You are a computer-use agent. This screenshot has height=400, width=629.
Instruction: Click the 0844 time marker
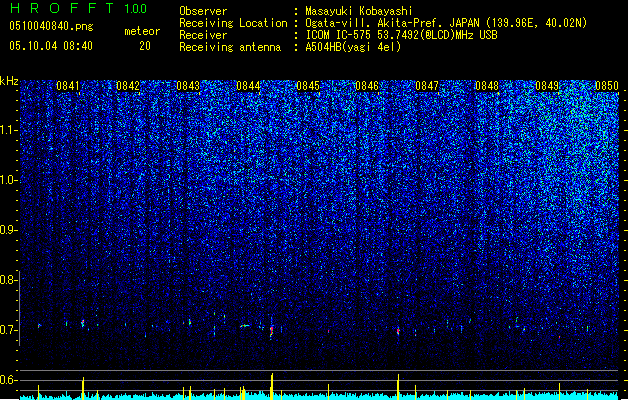pyautogui.click(x=248, y=86)
